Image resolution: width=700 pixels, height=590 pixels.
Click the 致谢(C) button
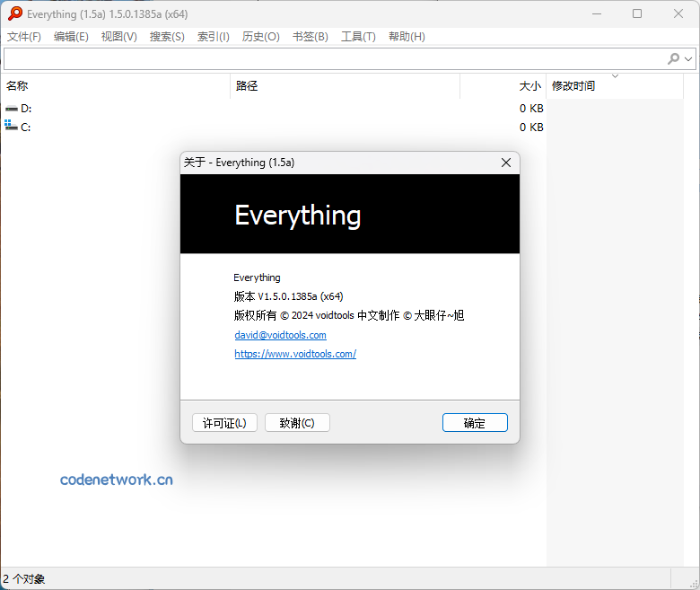pyautogui.click(x=297, y=422)
